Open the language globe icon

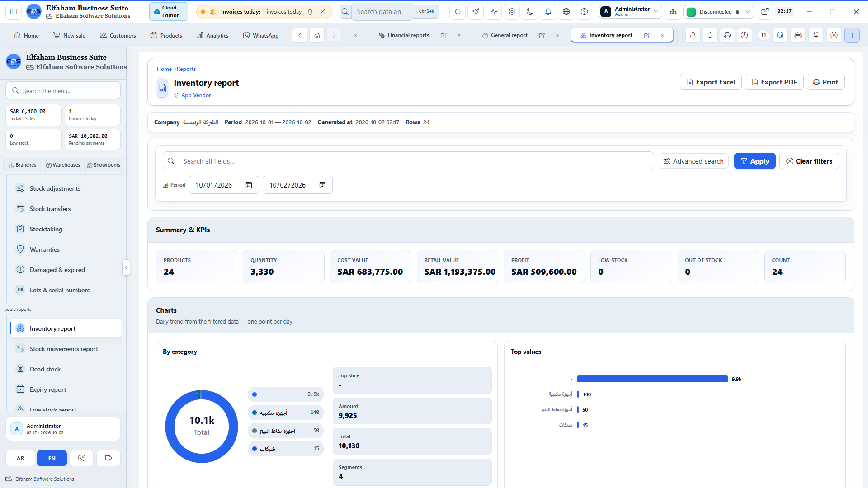tap(566, 12)
